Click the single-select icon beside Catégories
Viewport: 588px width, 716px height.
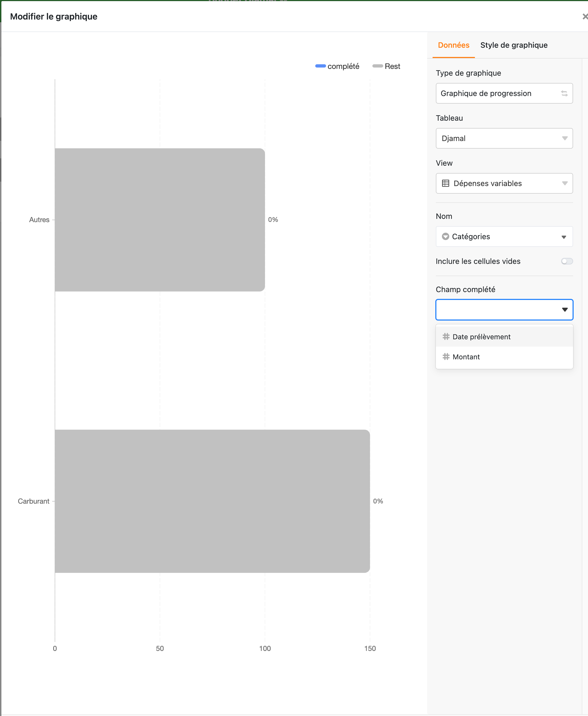pyautogui.click(x=445, y=236)
